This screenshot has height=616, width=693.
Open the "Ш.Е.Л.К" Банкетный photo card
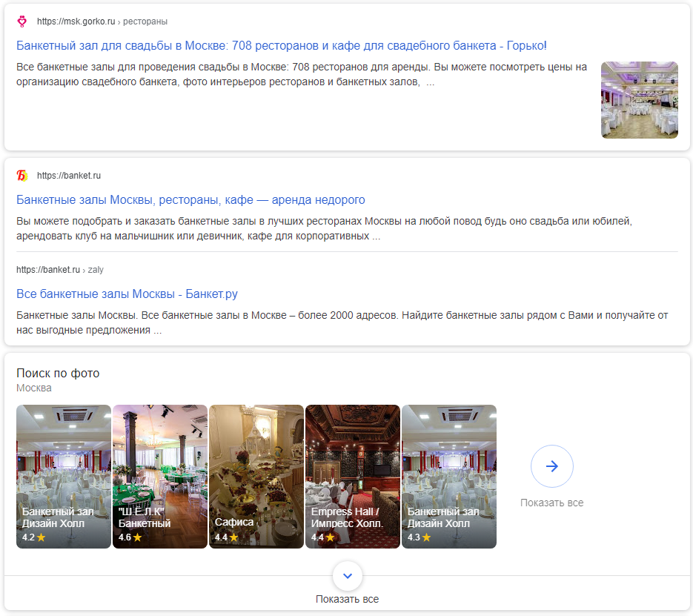160,477
